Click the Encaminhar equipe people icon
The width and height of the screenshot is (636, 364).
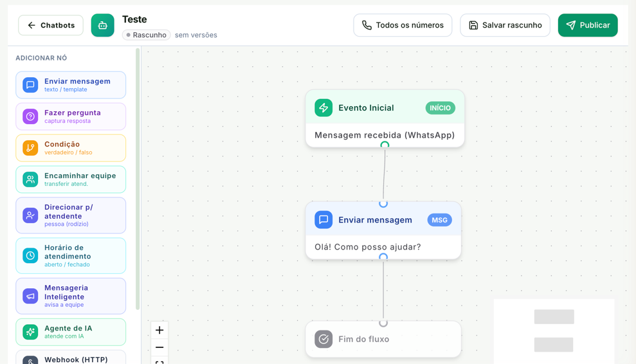click(30, 179)
